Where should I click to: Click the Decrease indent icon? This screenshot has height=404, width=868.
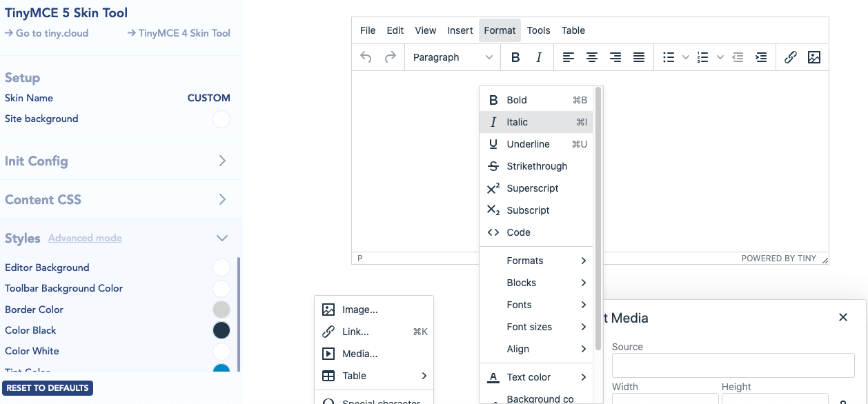pos(738,57)
